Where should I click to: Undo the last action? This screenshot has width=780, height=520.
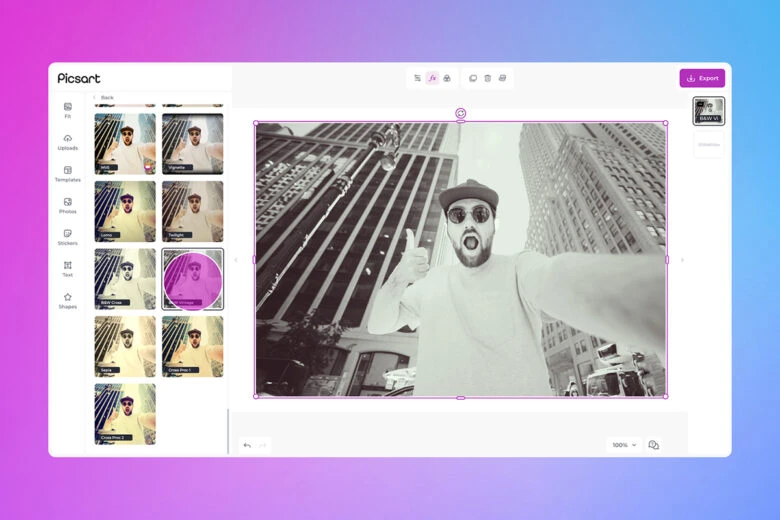pos(247,445)
